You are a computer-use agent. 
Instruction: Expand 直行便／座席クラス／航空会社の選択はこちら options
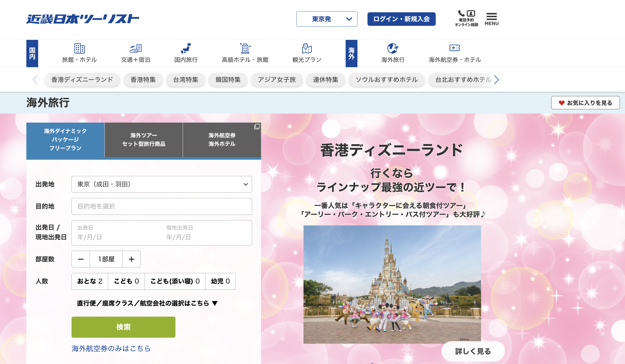pos(147,303)
